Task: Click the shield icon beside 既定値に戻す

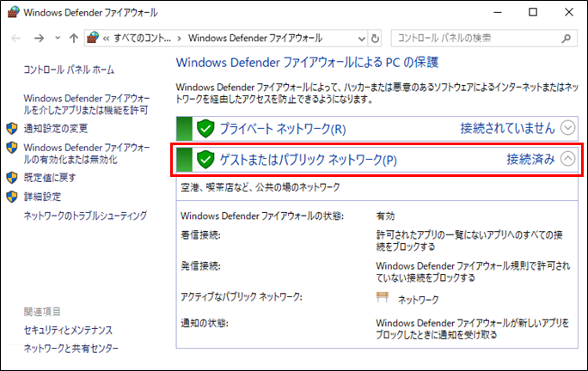Action: (x=12, y=178)
